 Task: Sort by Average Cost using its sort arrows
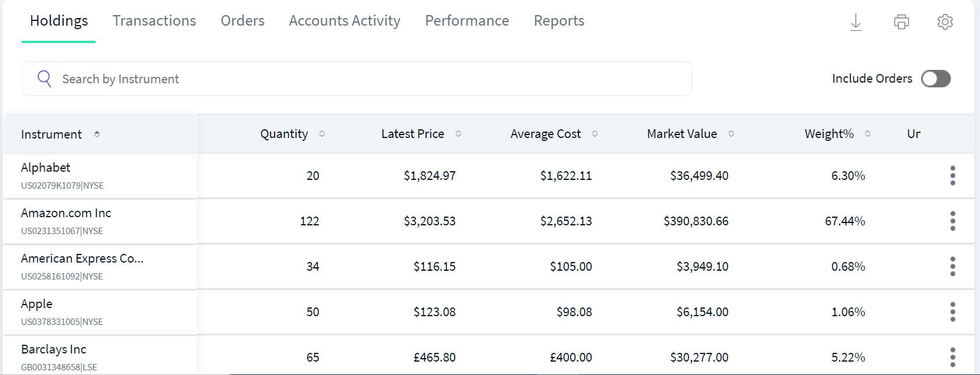pos(595,134)
